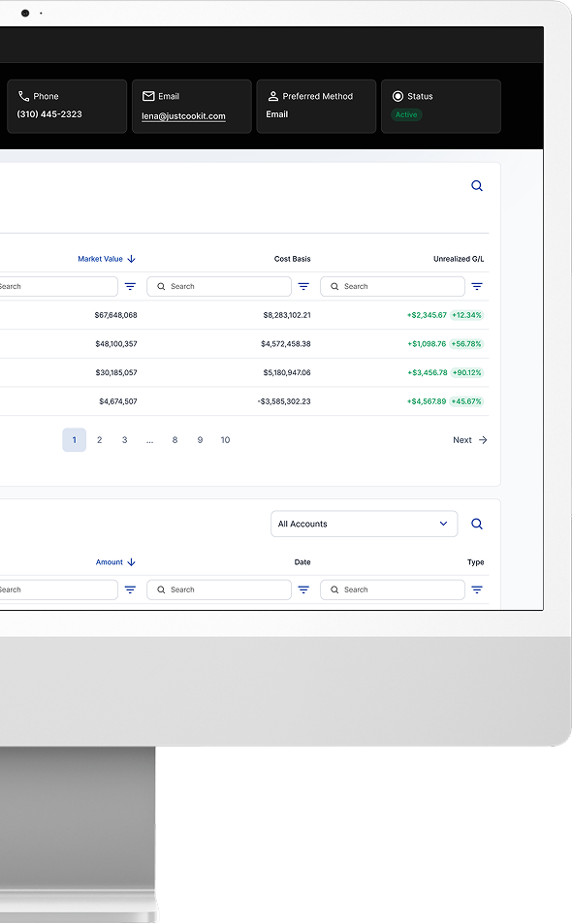573x924 pixels.
Task: Expand the All Accounts dropdown
Action: tap(365, 524)
